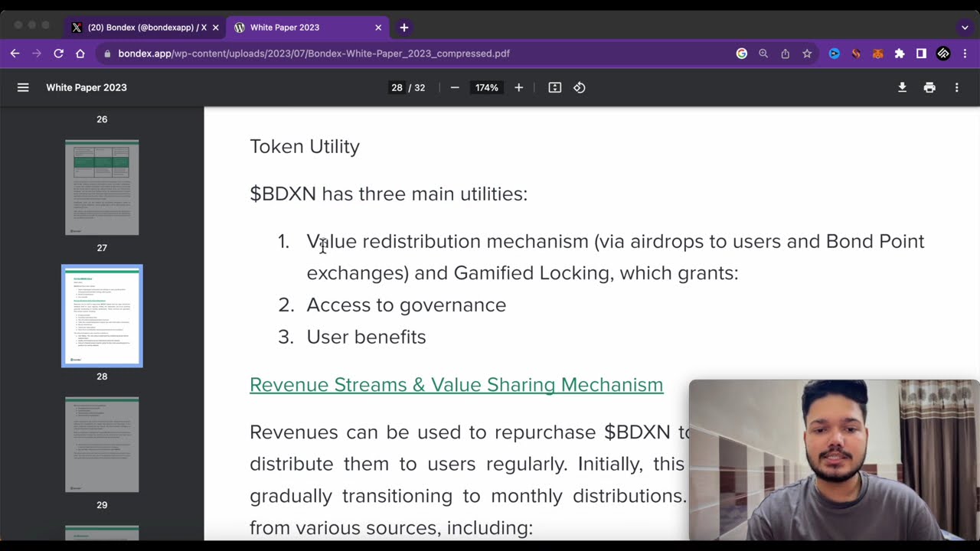Go to the browser home page

coord(80,54)
